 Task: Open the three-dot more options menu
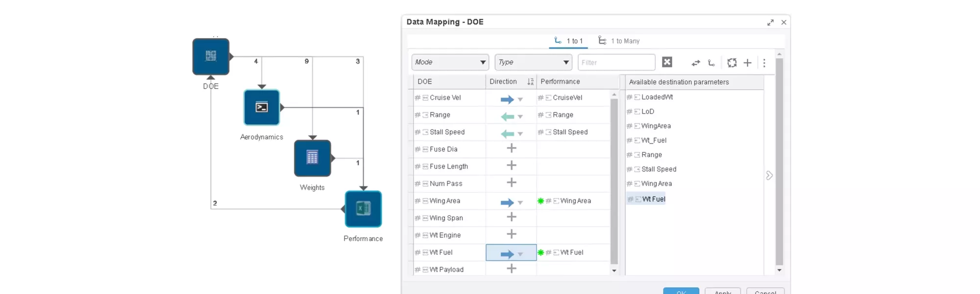[764, 63]
